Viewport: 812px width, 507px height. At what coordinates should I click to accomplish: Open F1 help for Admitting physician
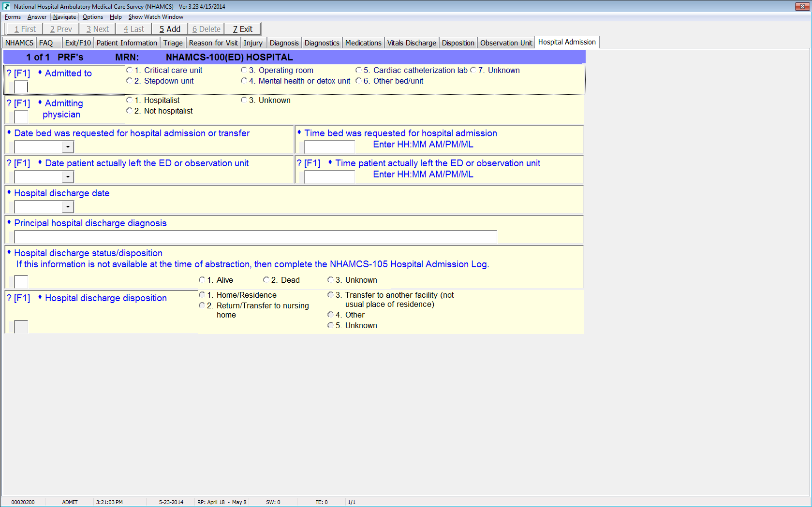[19, 103]
